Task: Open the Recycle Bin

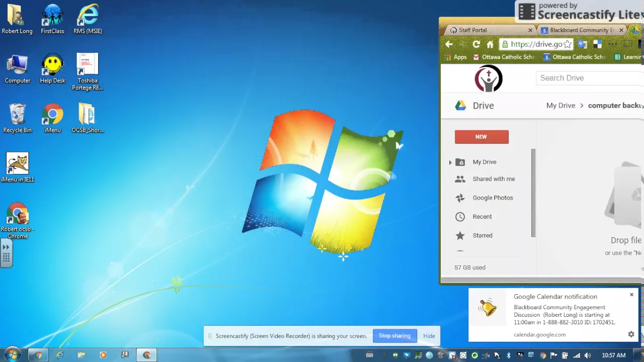Action: click(17, 118)
